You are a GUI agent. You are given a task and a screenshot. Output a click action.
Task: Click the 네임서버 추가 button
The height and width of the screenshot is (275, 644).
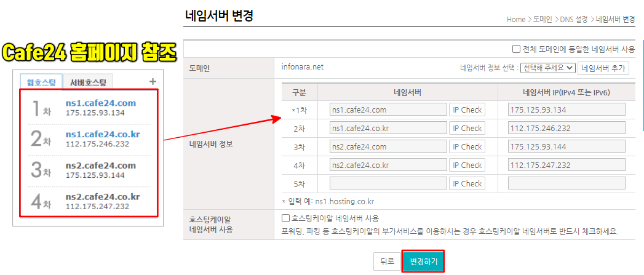[x=603, y=68]
